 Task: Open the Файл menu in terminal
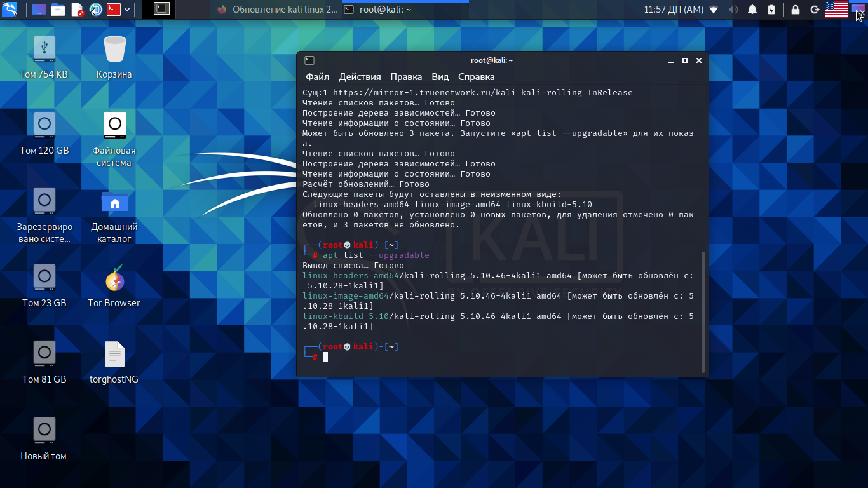(x=317, y=77)
